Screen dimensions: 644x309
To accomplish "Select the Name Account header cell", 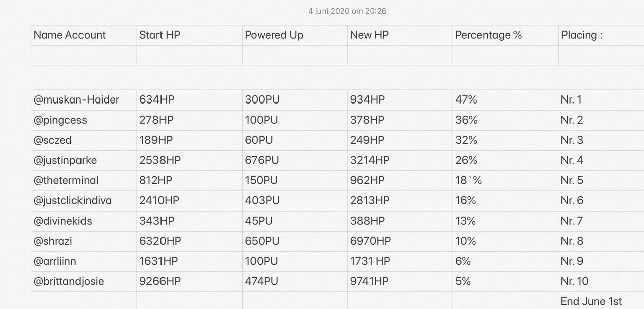I will (x=84, y=35).
